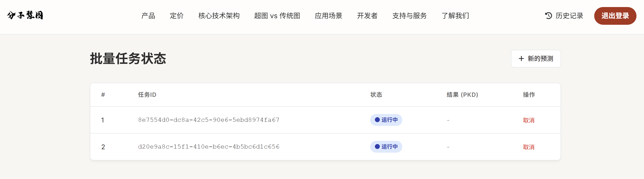Click task ID starting with 8e7554d0
Viewport: 644px width, 179px height.
209,120
